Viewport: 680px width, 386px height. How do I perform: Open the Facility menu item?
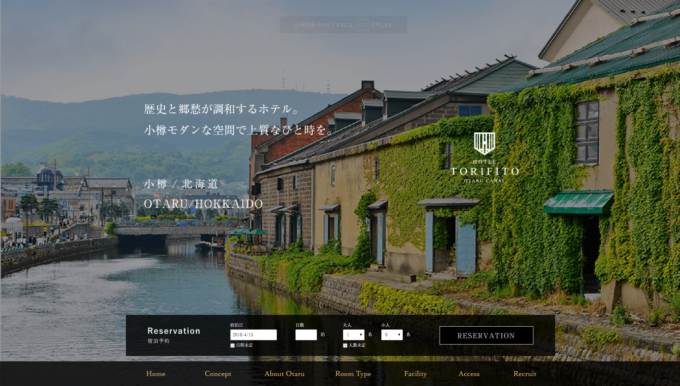[415, 374]
